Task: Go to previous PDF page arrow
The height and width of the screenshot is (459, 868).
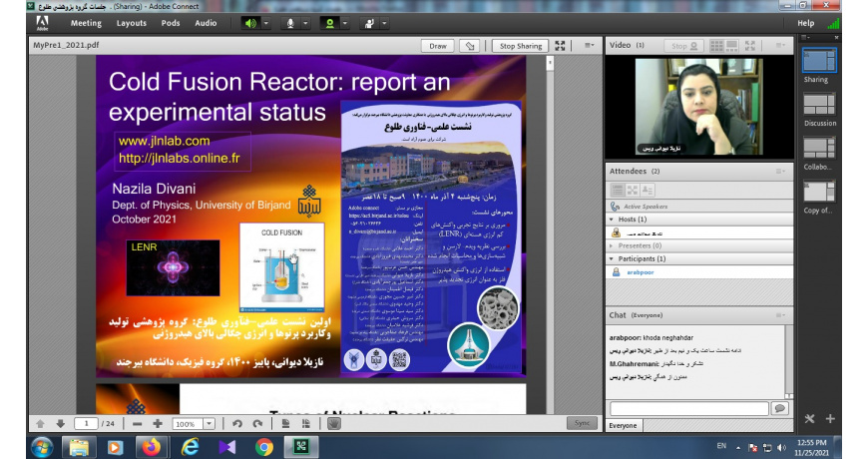Action: (40, 423)
